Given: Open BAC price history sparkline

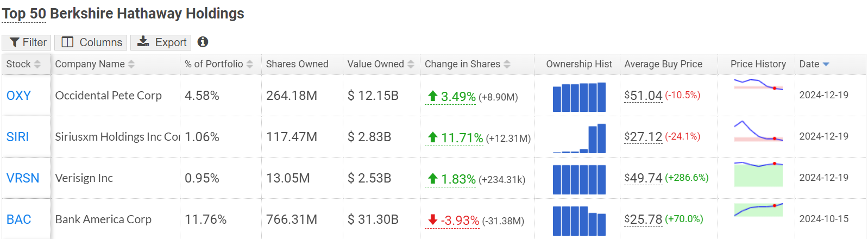Looking at the screenshot, I should coord(758,210).
